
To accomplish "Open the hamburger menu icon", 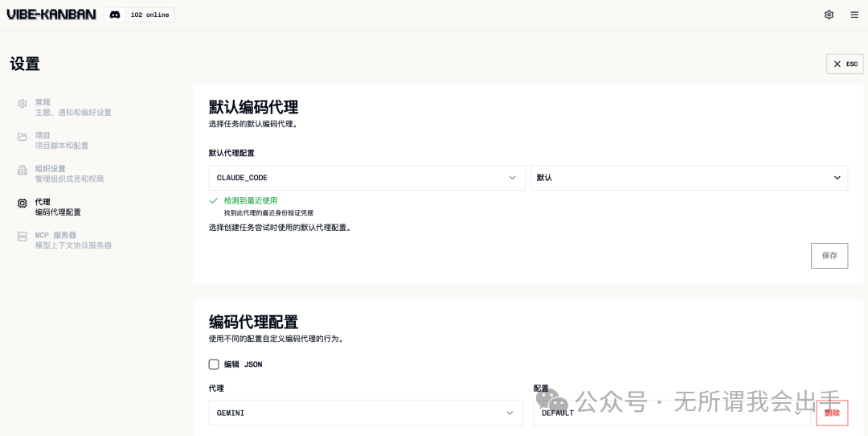I will pos(854,14).
